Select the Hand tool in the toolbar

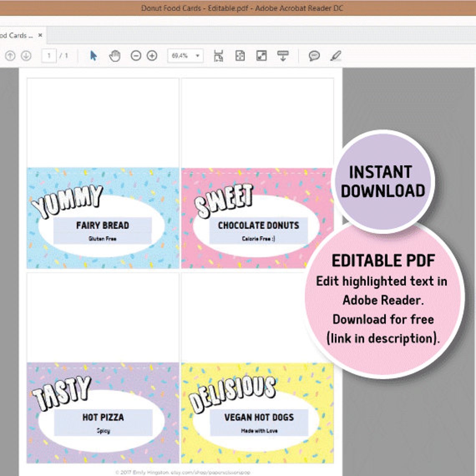tap(114, 55)
